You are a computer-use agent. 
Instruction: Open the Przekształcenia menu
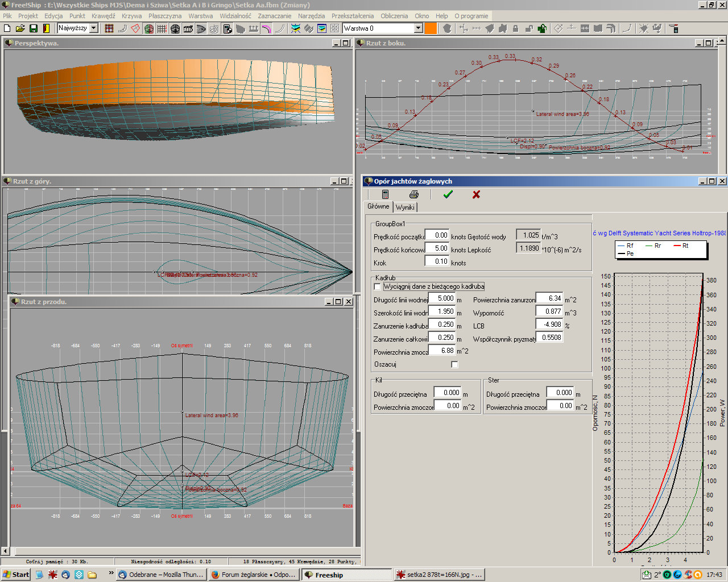click(x=353, y=16)
